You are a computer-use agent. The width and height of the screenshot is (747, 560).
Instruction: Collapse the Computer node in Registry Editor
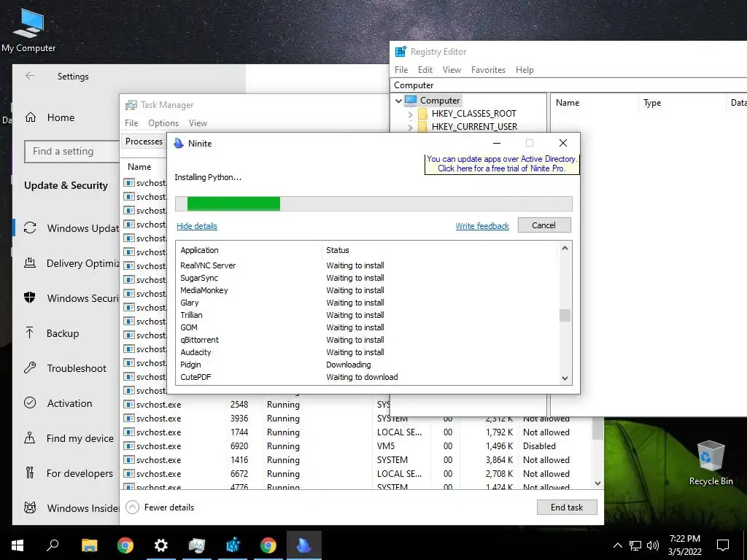click(399, 101)
